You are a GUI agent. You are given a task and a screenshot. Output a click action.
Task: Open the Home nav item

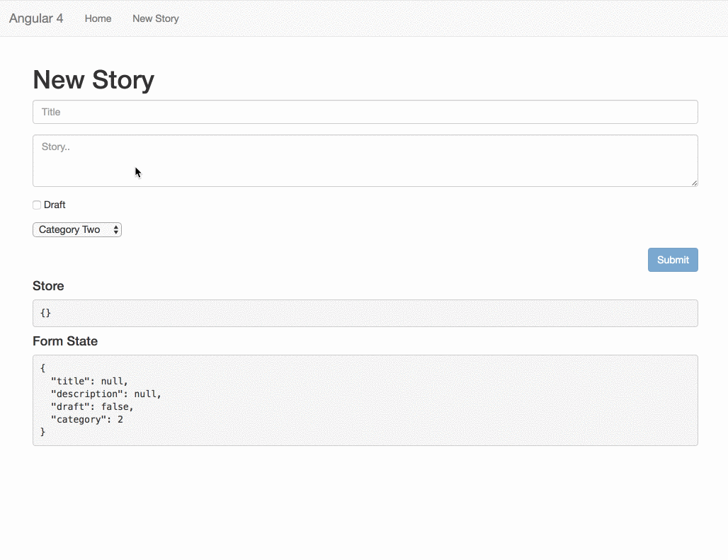(x=98, y=18)
